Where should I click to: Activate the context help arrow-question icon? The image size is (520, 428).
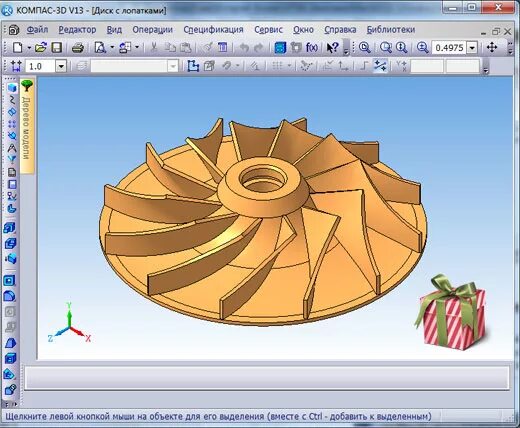(x=332, y=48)
